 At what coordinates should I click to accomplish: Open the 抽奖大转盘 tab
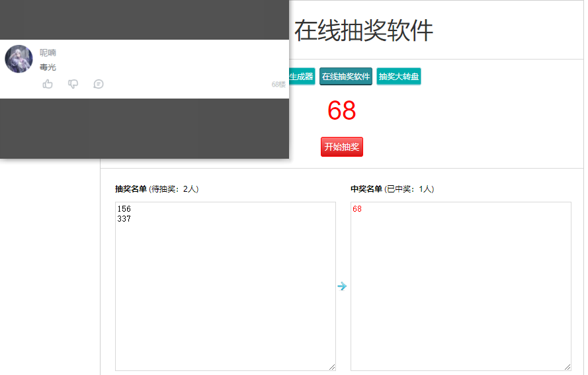[x=399, y=77]
